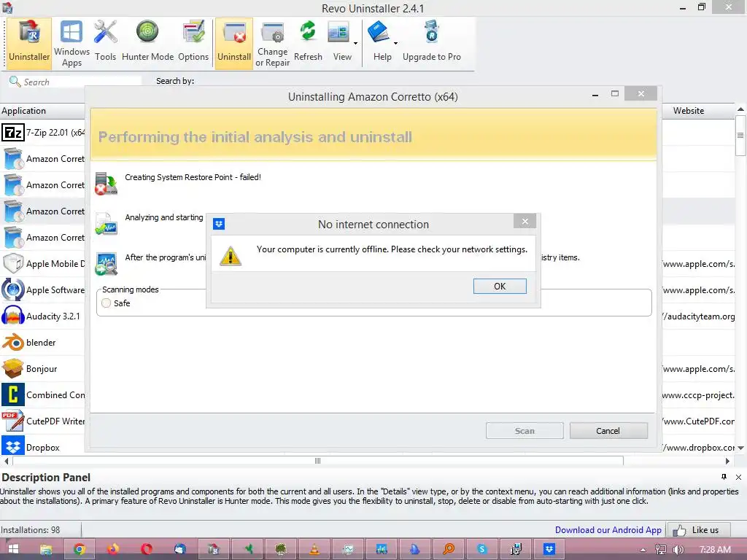Click the horizontal scrollbar left arrow

pos(6,461)
